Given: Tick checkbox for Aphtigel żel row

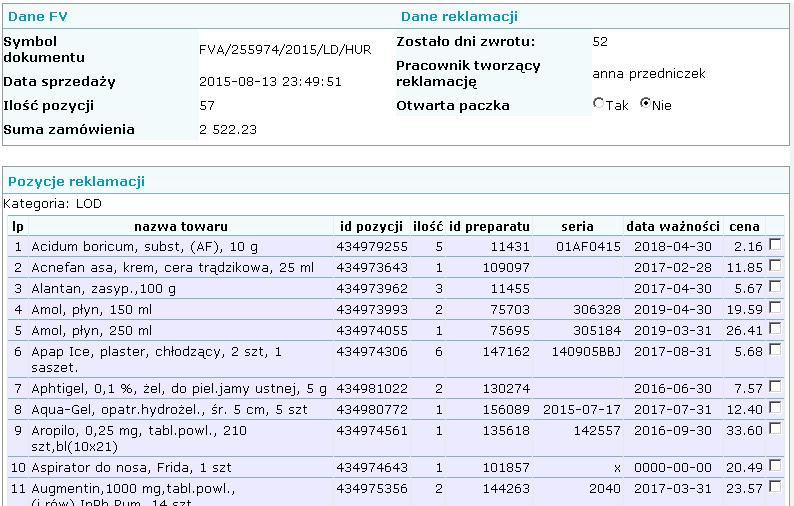Looking at the screenshot, I should [x=775, y=386].
